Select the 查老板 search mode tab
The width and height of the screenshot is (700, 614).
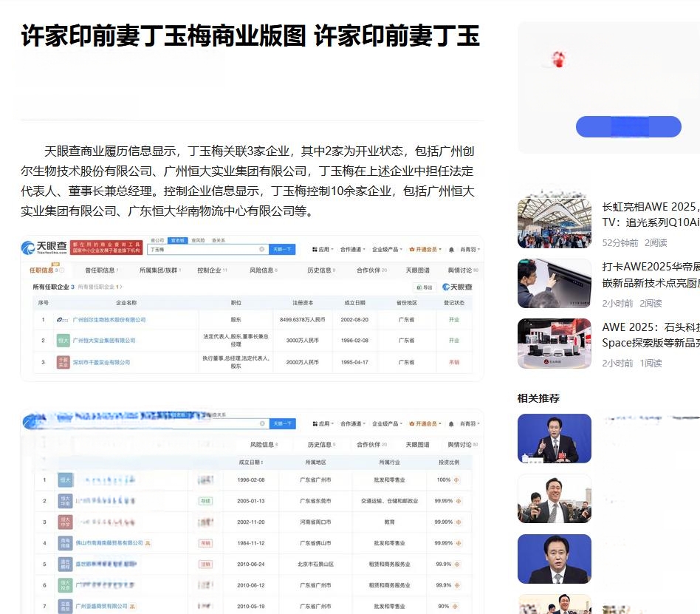[x=178, y=240]
